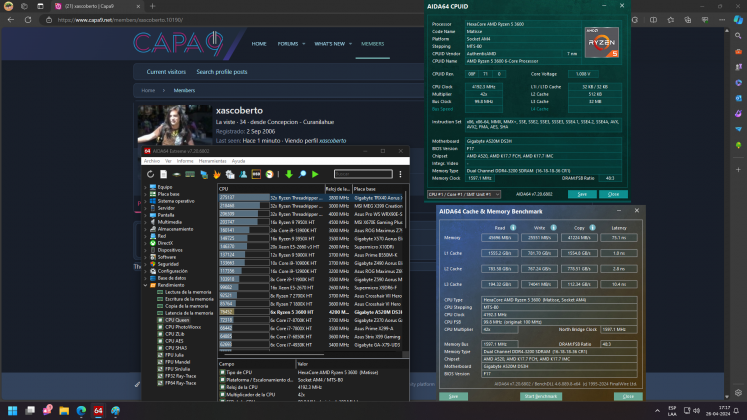Click the Buscar search field in AIDA64
Viewport: 747px width, 420px height.
pyautogui.click(x=363, y=174)
